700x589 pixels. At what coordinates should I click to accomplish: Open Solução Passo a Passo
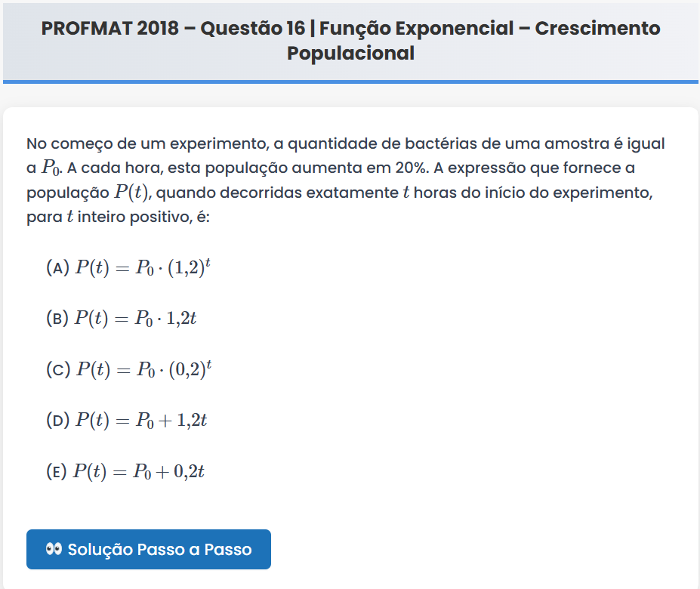pos(149,550)
